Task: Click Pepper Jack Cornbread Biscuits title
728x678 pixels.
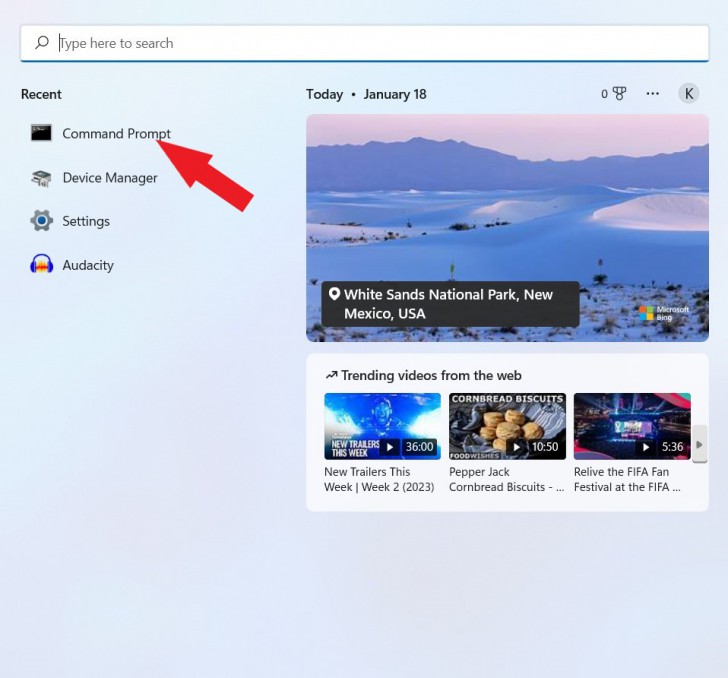Action: pos(507,479)
